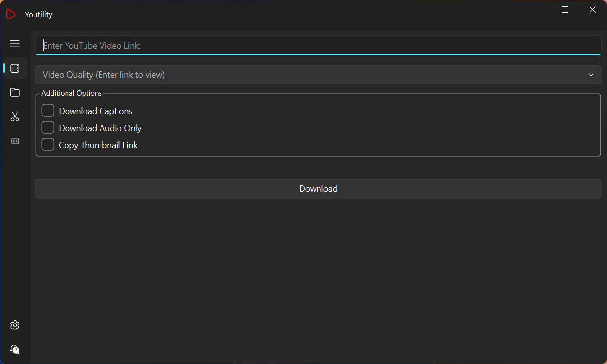607x364 pixels.
Task: Close the Youtility window
Action: 592,10
